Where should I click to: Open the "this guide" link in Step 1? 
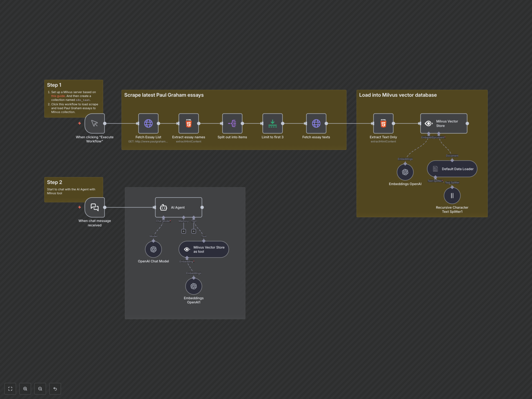(58, 96)
